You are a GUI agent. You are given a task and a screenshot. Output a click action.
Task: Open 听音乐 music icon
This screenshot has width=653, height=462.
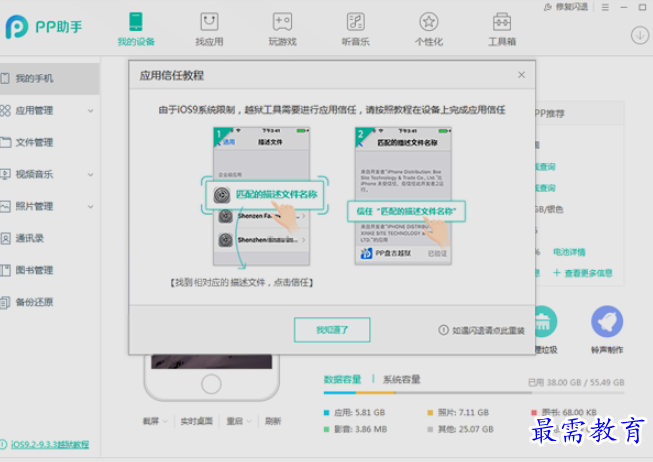[x=356, y=22]
